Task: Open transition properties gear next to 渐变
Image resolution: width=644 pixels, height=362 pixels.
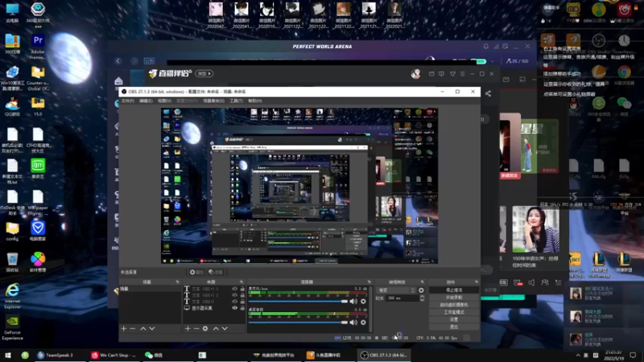Action: click(421, 290)
